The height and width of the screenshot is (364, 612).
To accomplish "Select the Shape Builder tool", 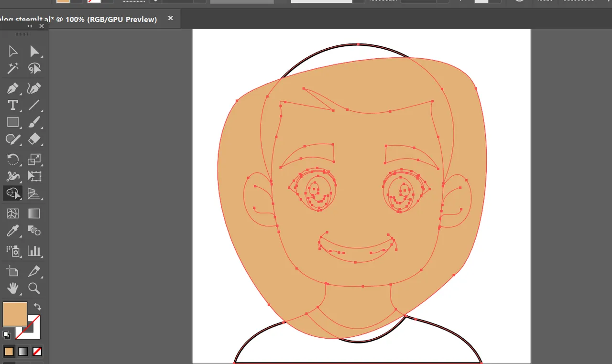I will point(13,193).
